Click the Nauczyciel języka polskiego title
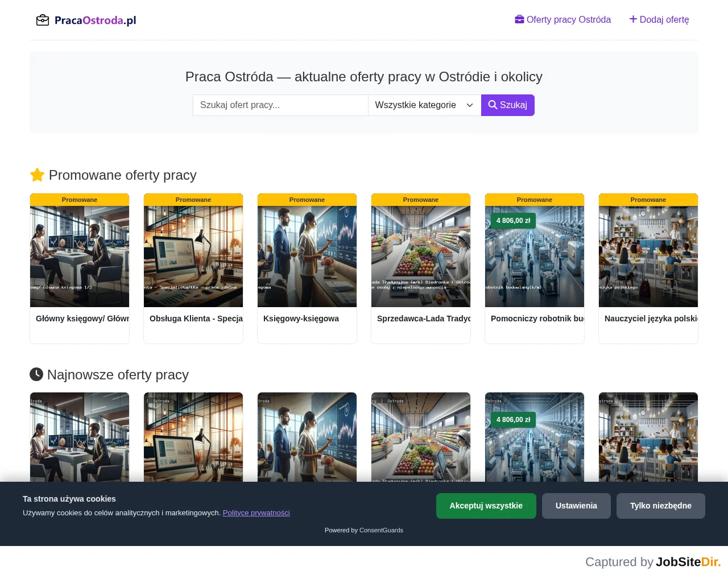This screenshot has width=728, height=579. pyautogui.click(x=651, y=319)
